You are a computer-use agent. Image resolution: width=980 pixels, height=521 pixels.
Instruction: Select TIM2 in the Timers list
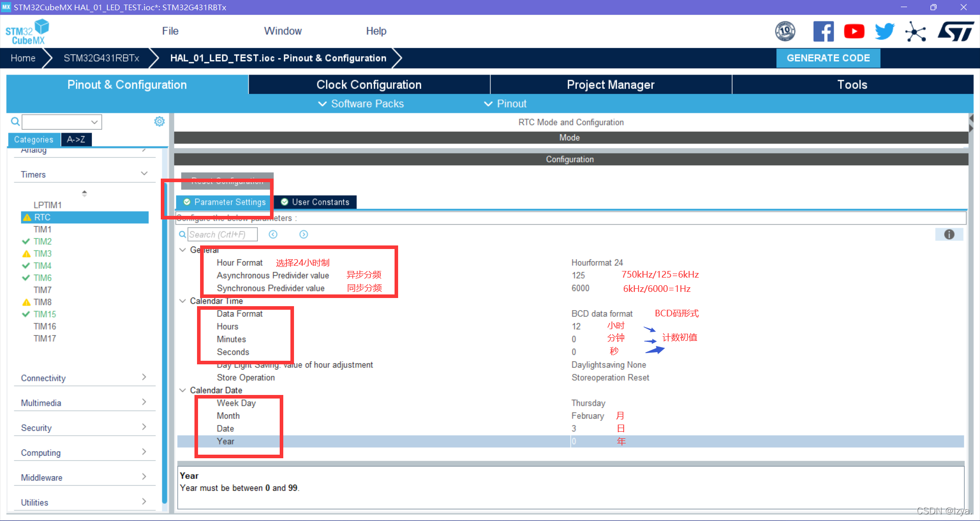click(x=42, y=241)
